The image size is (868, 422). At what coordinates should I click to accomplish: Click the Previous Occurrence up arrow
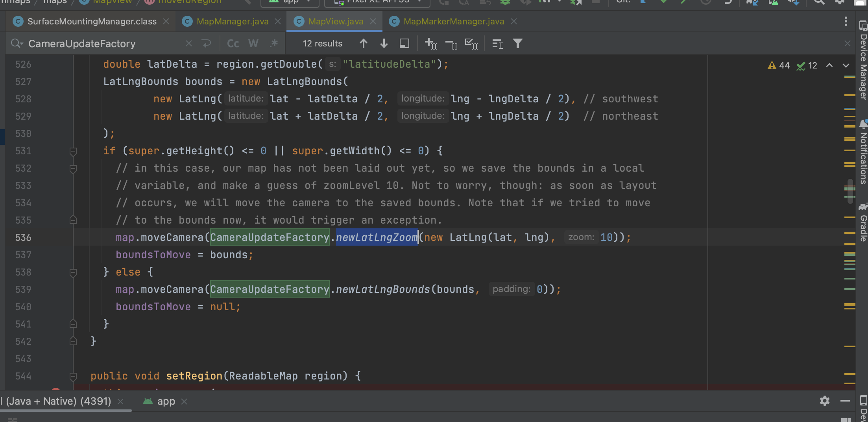(364, 43)
